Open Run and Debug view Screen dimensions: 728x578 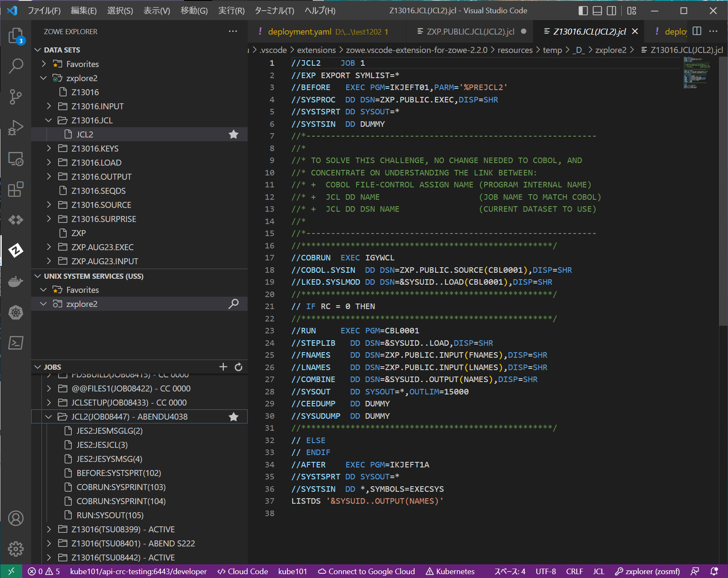tap(16, 128)
